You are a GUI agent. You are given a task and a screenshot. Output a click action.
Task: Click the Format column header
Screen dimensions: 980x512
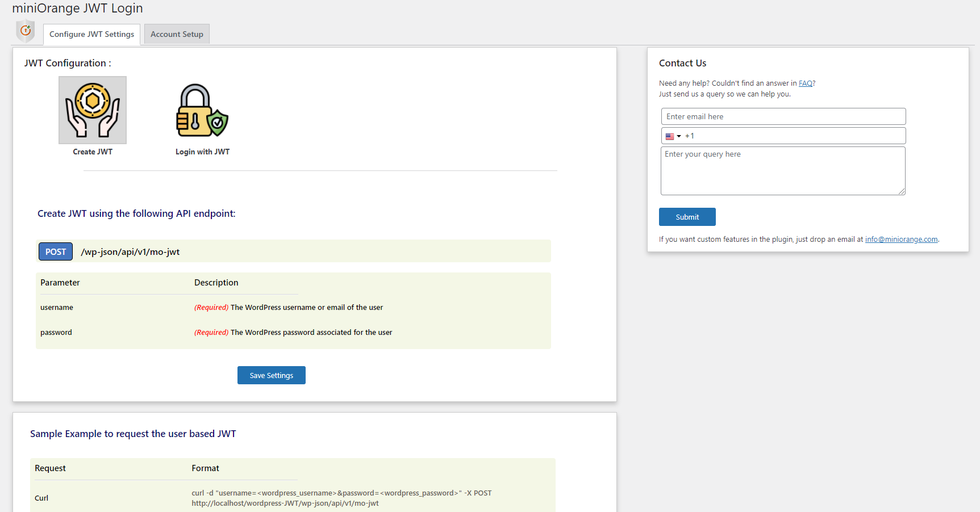tap(205, 468)
